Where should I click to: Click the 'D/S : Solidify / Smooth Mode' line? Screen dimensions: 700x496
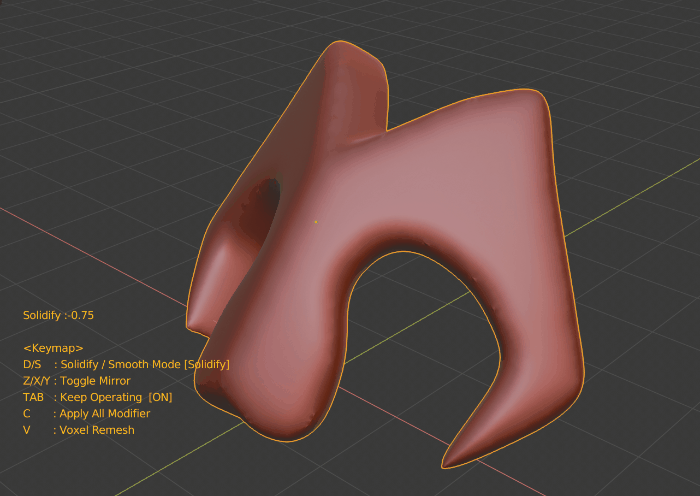pyautogui.click(x=126, y=364)
